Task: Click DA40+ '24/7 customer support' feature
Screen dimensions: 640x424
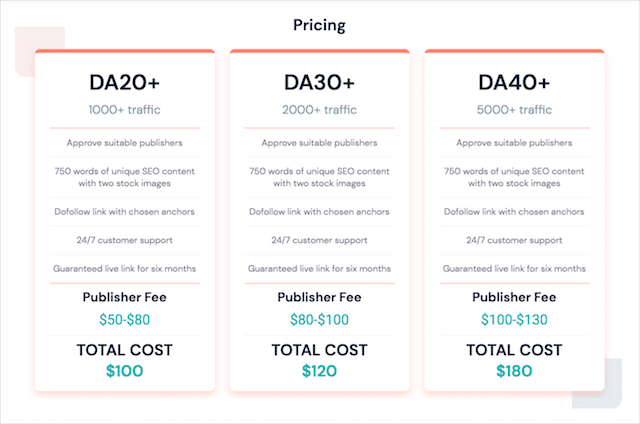Action: coord(514,240)
